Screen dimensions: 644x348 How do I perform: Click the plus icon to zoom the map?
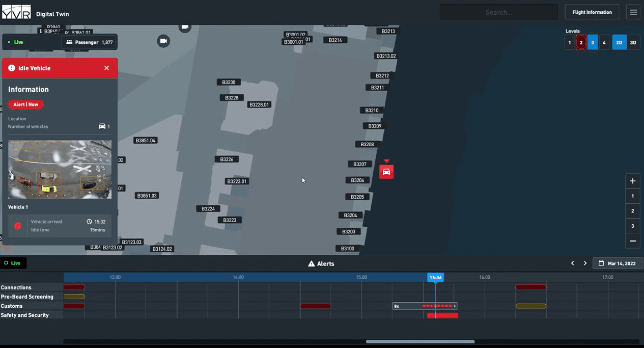pos(632,180)
